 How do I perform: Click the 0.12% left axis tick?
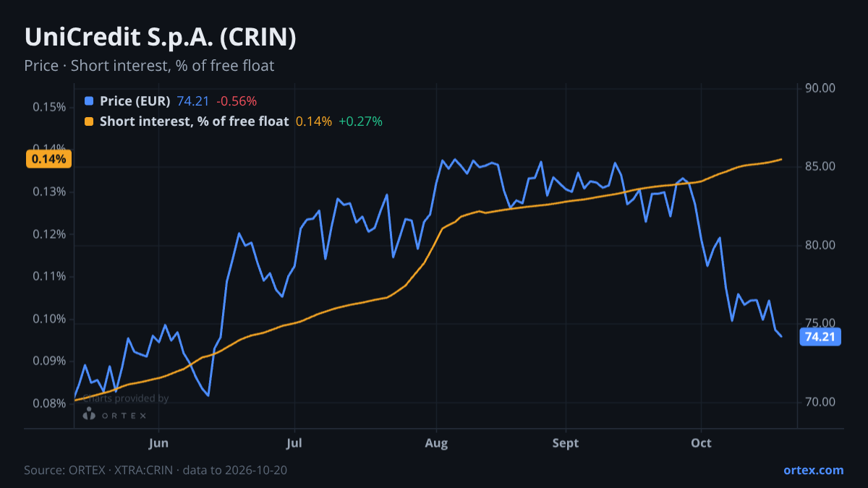click(x=50, y=234)
